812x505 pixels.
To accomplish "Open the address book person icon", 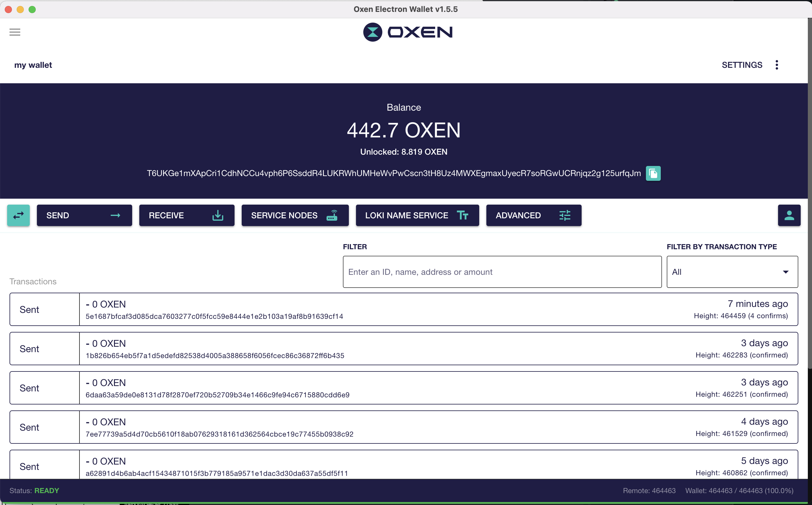I will [x=789, y=215].
